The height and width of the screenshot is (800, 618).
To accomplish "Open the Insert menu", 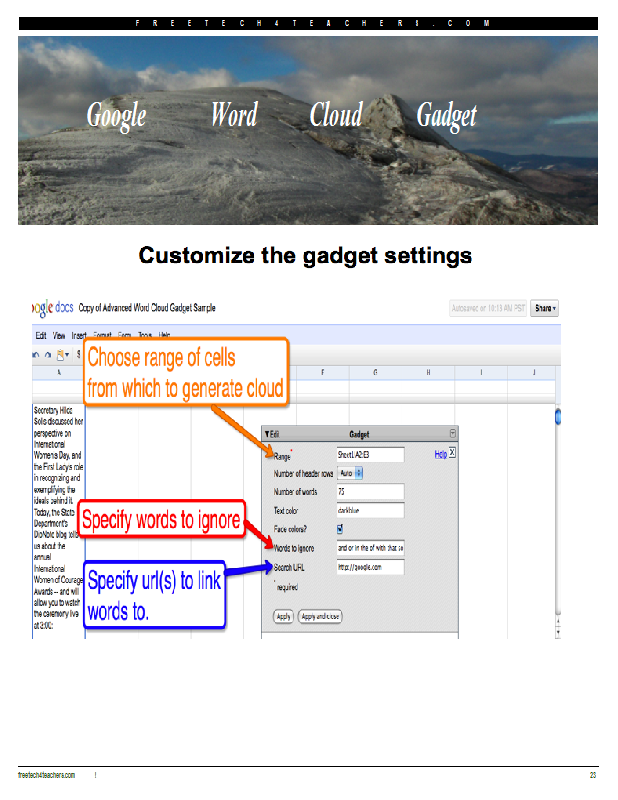I will tap(79, 336).
